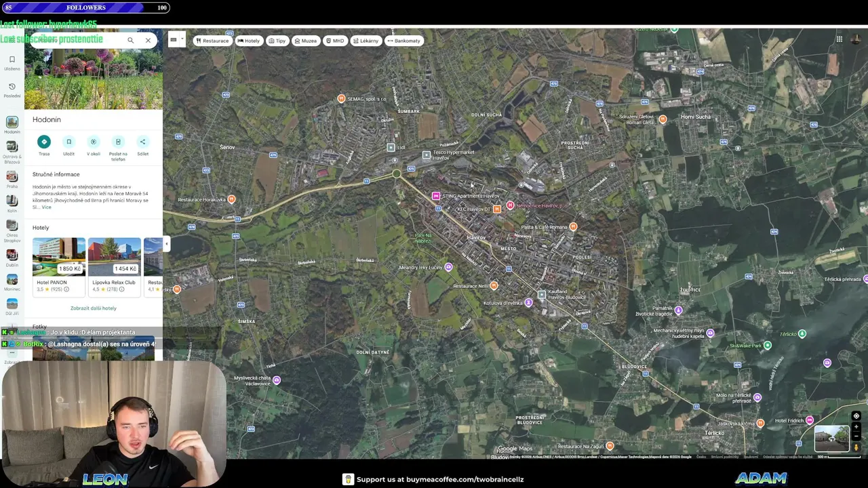Show info icon beside Hotel PANON rating

click(x=66, y=289)
